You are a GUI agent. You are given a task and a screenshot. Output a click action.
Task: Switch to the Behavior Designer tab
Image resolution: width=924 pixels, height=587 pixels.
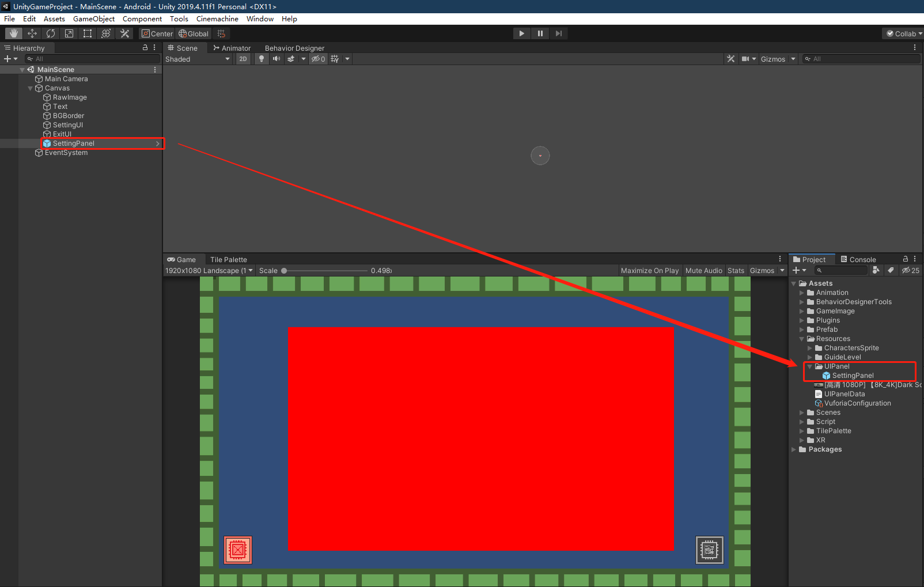click(x=294, y=48)
